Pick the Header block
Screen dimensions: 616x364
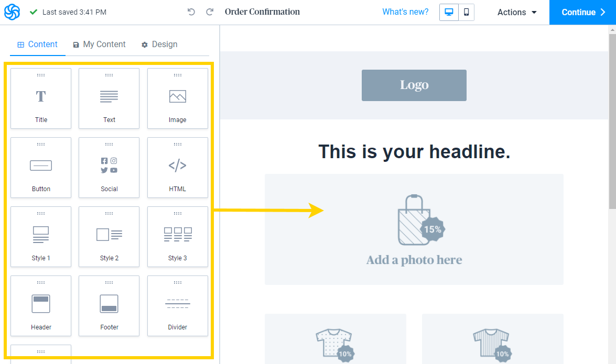pyautogui.click(x=41, y=306)
